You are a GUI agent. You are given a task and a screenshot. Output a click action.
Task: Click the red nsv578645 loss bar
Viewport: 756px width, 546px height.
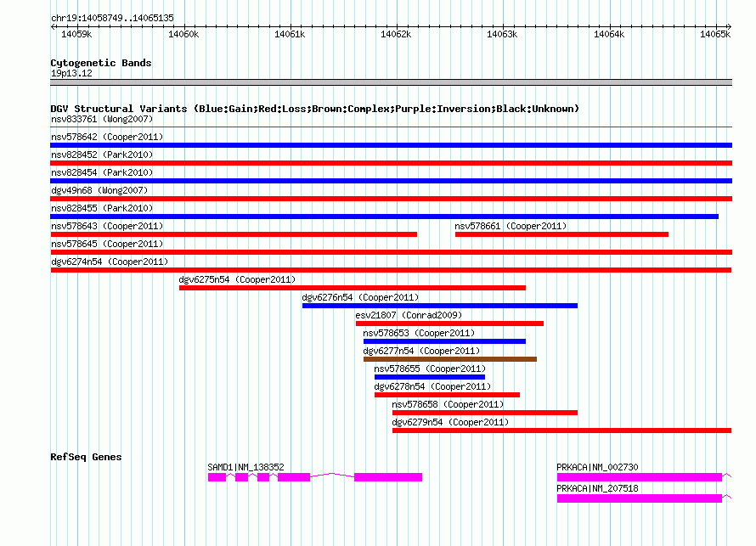click(391, 252)
